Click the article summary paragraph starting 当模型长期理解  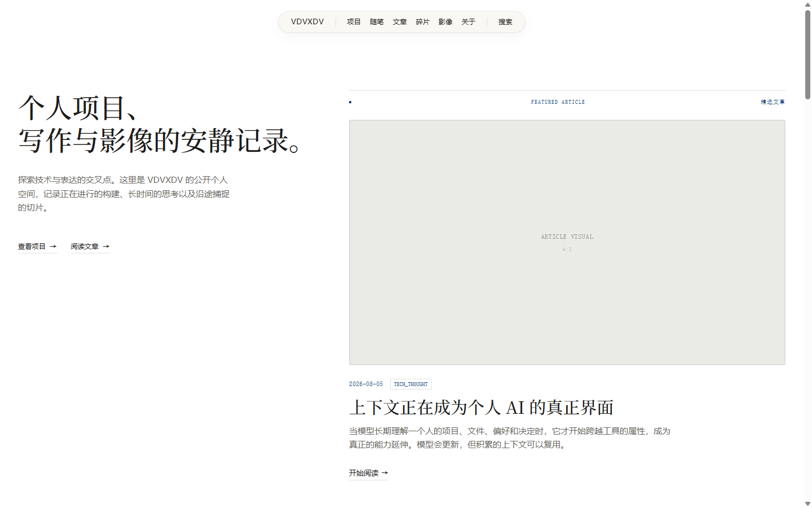510,438
